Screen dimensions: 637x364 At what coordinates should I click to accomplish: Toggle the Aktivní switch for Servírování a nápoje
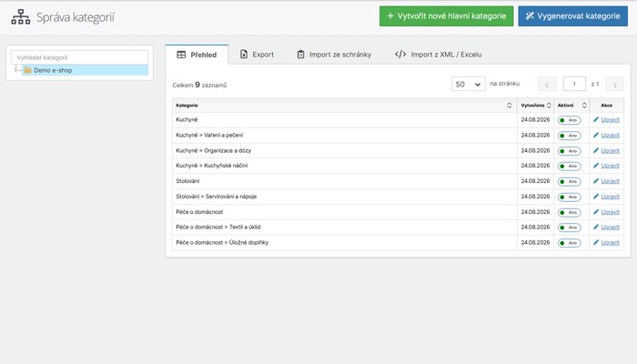point(569,197)
